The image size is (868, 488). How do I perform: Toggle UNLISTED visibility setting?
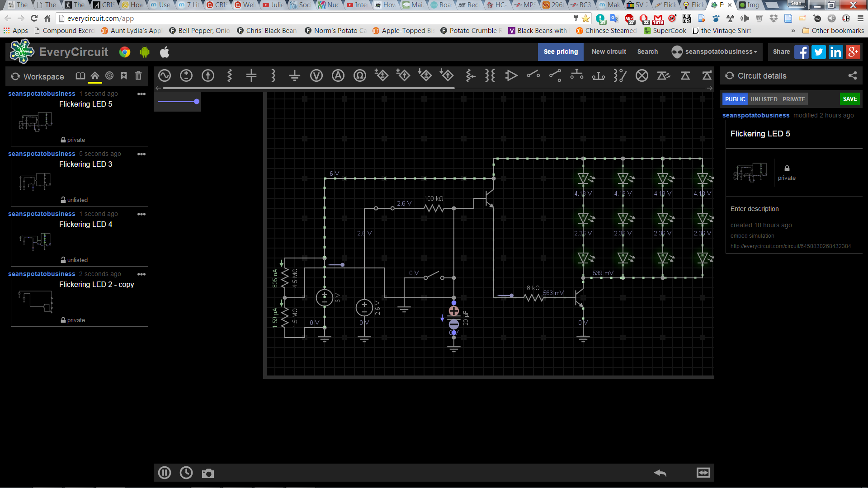764,99
